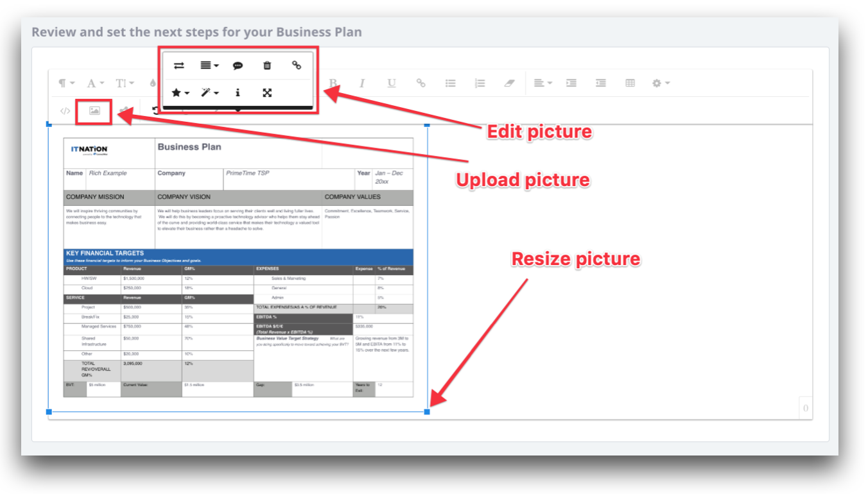Click the chain link icon in image popup
This screenshot has height=494, width=868.
point(297,65)
